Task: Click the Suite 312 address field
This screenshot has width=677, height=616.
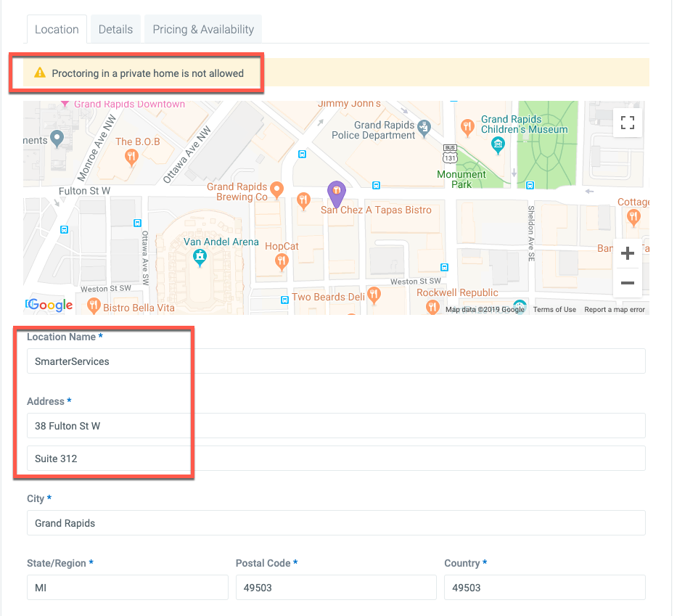Action: click(x=336, y=459)
